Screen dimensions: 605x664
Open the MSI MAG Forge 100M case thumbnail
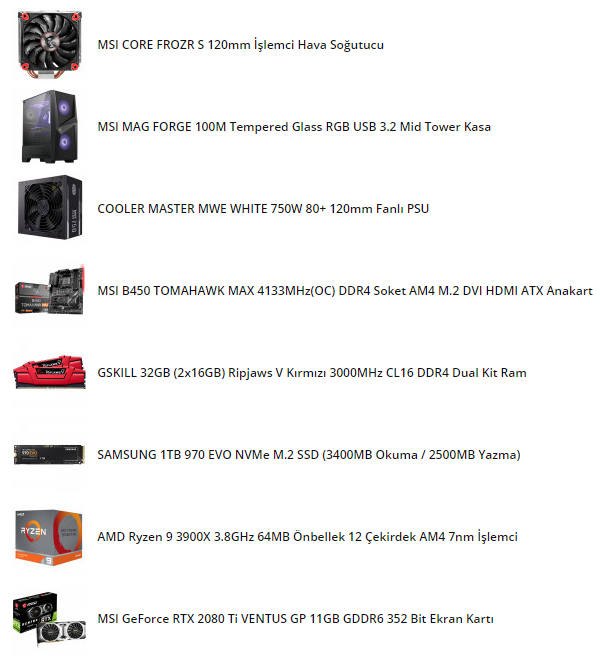click(50, 126)
